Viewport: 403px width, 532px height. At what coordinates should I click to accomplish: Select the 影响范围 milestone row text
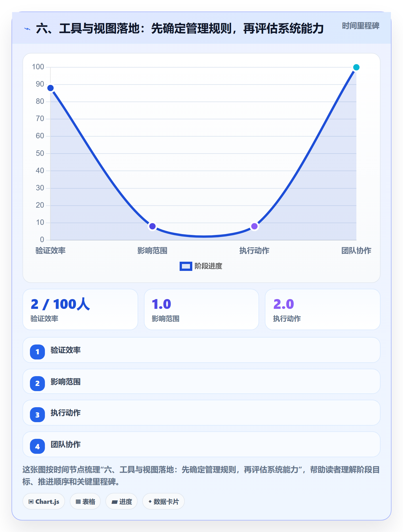pos(66,382)
